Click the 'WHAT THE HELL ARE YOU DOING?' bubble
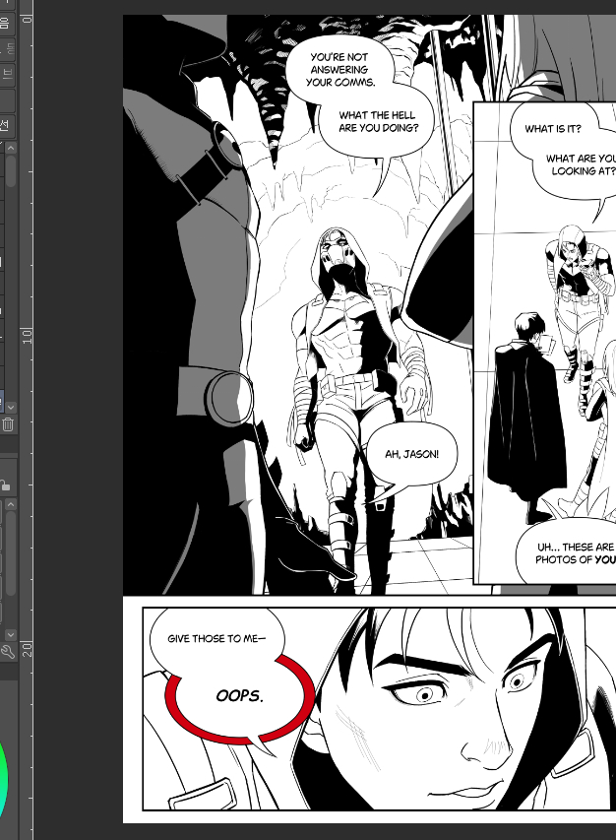The width and height of the screenshot is (616, 840). (378, 122)
